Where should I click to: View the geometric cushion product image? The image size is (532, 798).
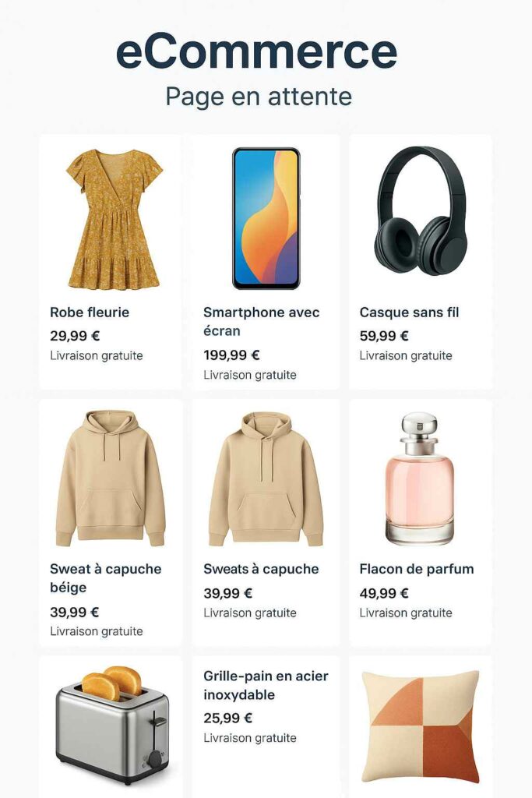tap(420, 727)
